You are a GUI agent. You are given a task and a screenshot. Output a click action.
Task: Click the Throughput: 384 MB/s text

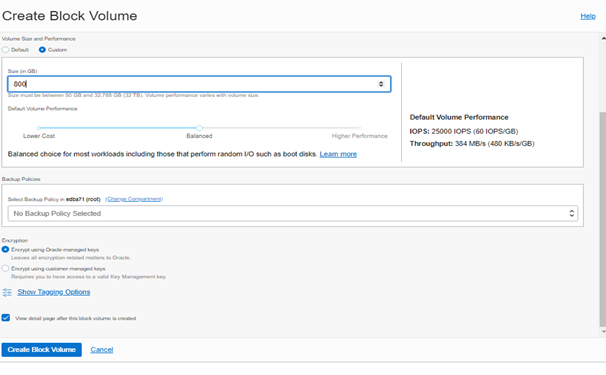472,144
